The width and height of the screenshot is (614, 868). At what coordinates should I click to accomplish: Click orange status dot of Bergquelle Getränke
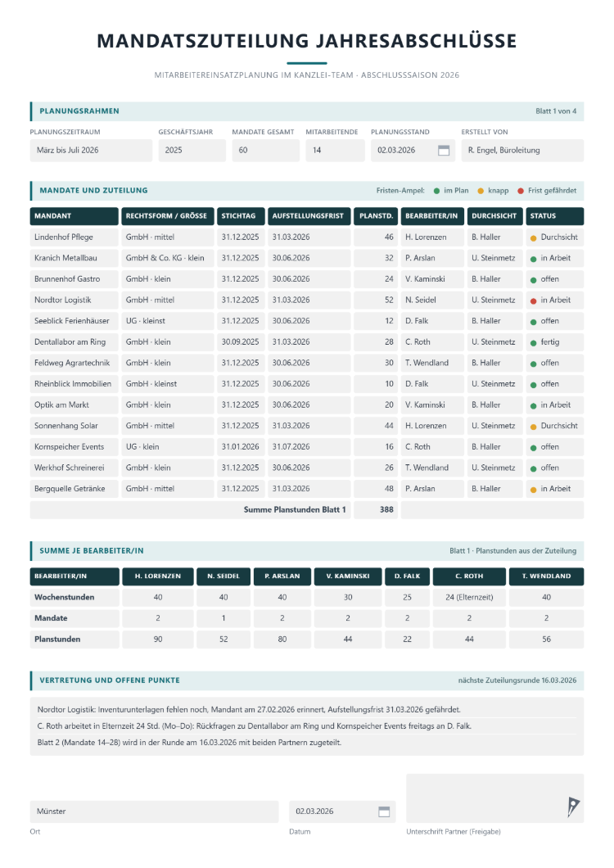click(x=533, y=490)
